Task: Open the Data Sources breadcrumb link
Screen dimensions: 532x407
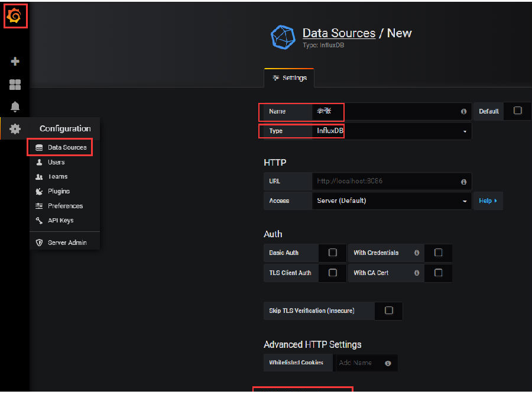Action: coord(339,33)
